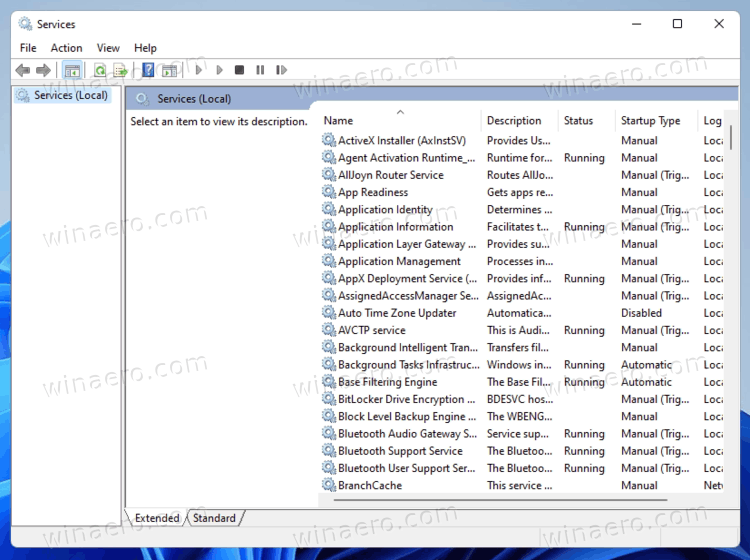The width and height of the screenshot is (750, 560).
Task: Click 'Gets apps re...' description cell
Action: (x=520, y=192)
